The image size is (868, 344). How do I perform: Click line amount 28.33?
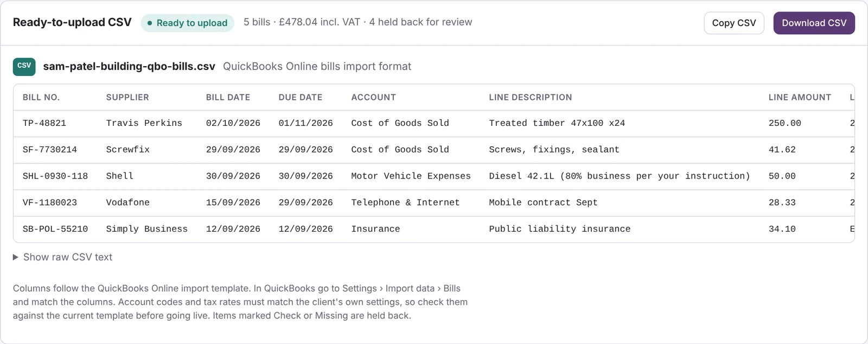[782, 202]
